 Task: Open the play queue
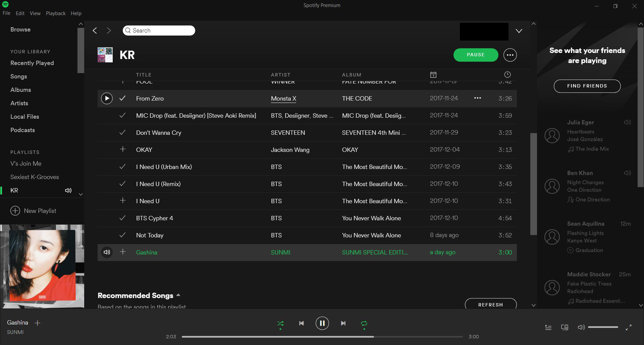click(x=548, y=327)
